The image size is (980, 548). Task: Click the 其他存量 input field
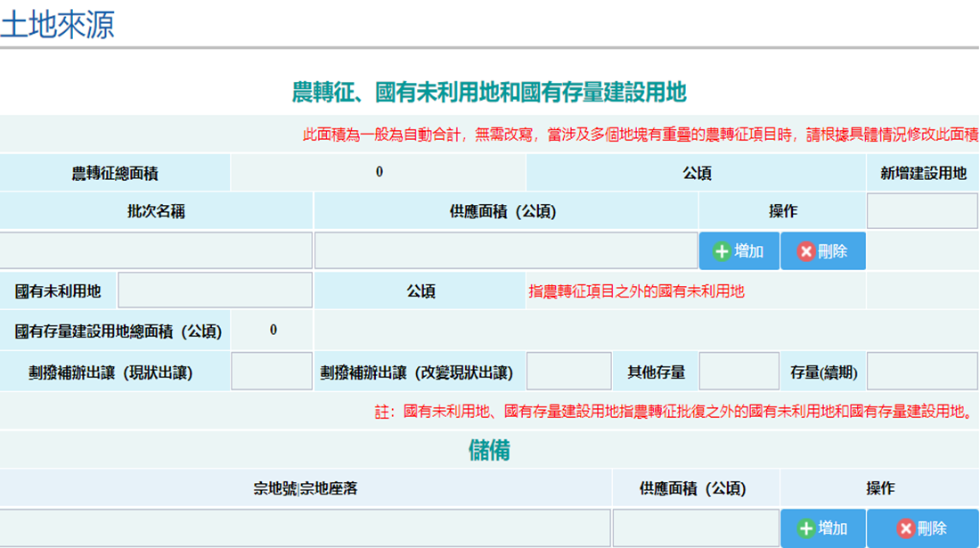(739, 372)
